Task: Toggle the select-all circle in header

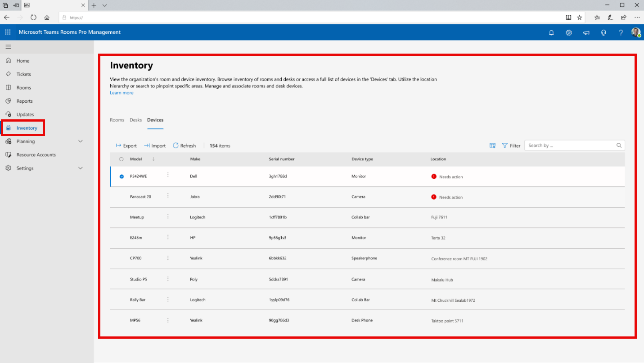Action: click(x=122, y=159)
